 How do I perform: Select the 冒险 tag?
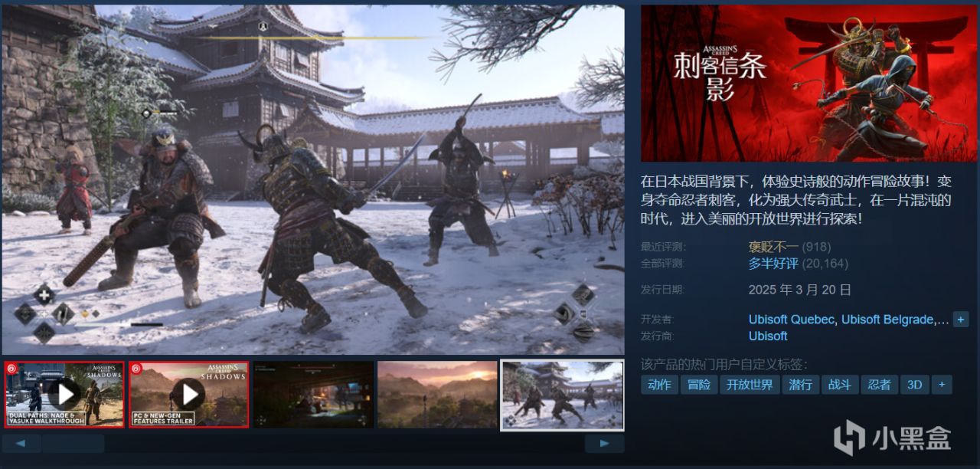[x=699, y=385]
